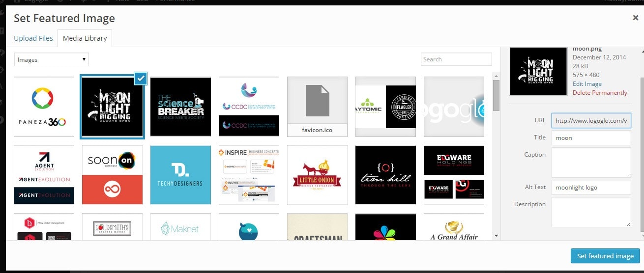Click the media Search field
Screen dimensions: 644x273
[x=456, y=59]
